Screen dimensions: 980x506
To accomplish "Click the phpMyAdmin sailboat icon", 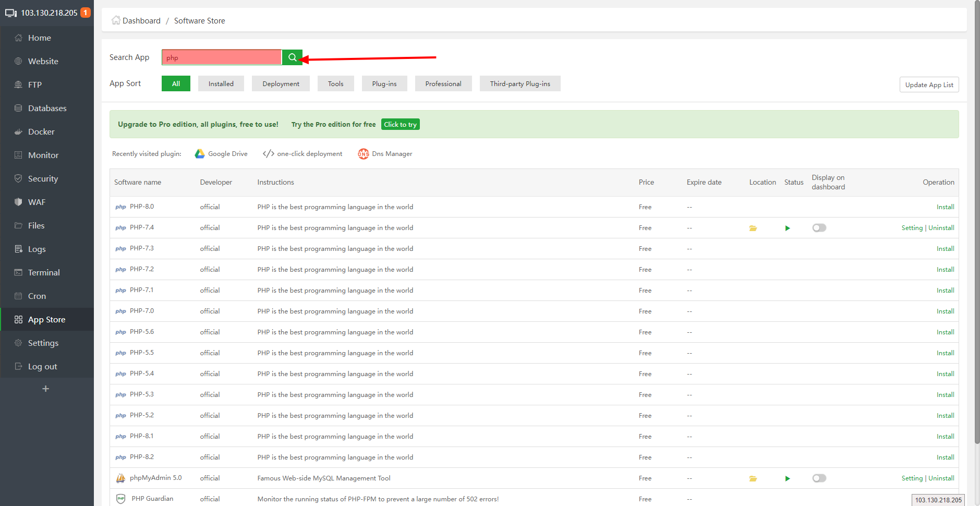I will point(120,478).
